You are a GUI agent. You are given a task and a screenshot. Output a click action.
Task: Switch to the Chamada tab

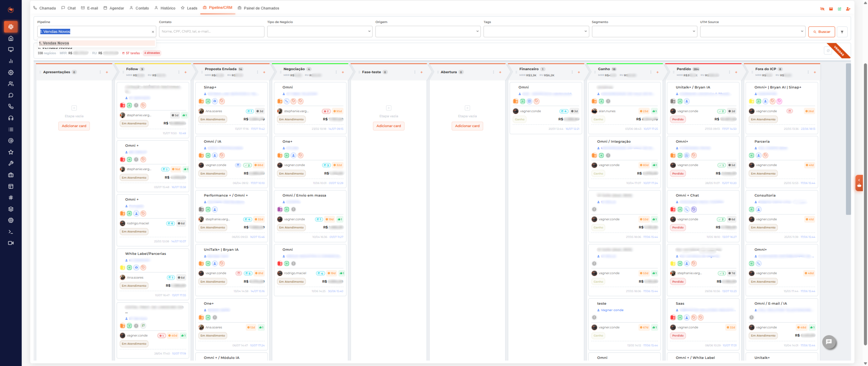44,8
